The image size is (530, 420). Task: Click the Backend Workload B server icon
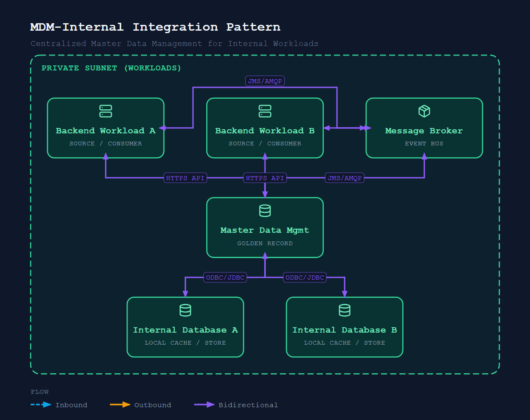point(265,111)
